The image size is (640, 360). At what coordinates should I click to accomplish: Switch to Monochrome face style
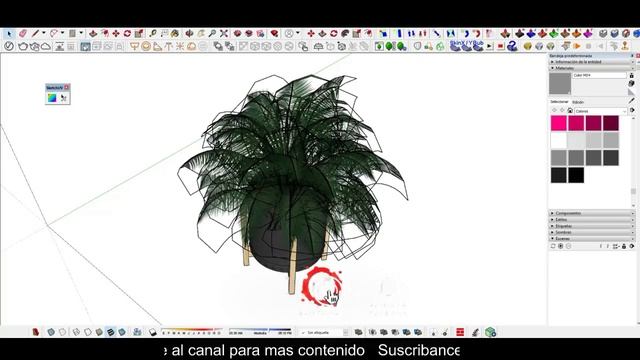click(122, 332)
